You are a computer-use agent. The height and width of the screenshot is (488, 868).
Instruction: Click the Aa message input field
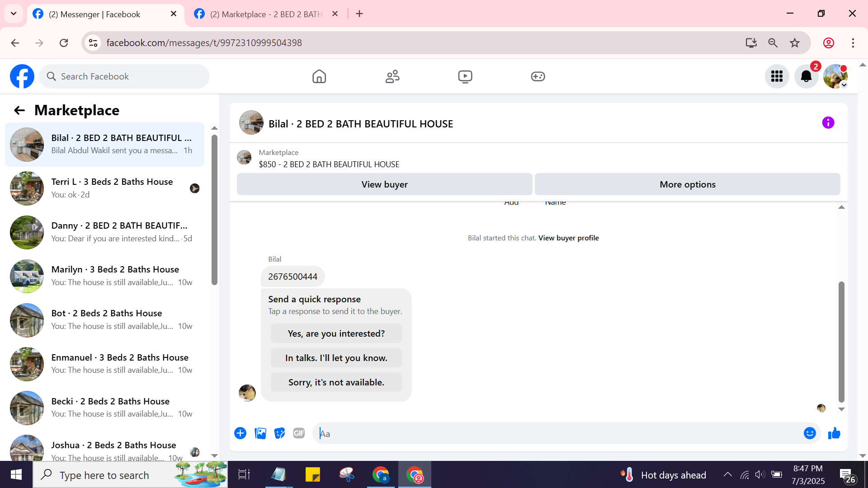(556, 433)
